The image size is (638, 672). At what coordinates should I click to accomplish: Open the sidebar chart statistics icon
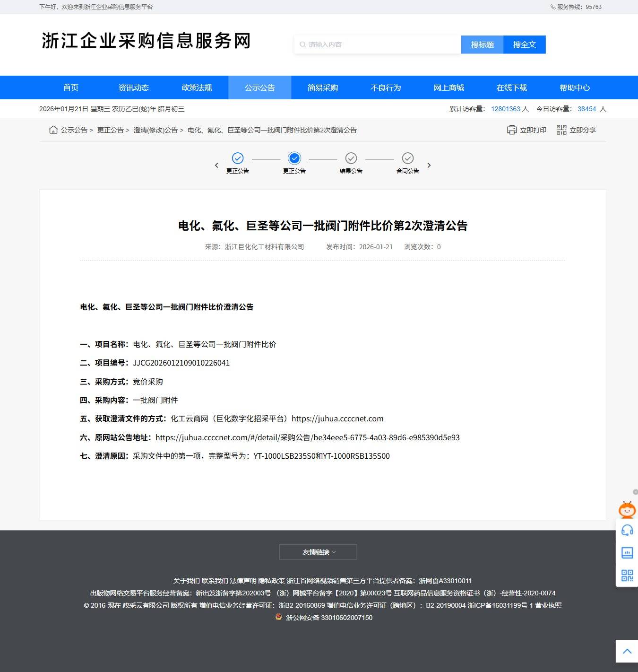(x=627, y=552)
